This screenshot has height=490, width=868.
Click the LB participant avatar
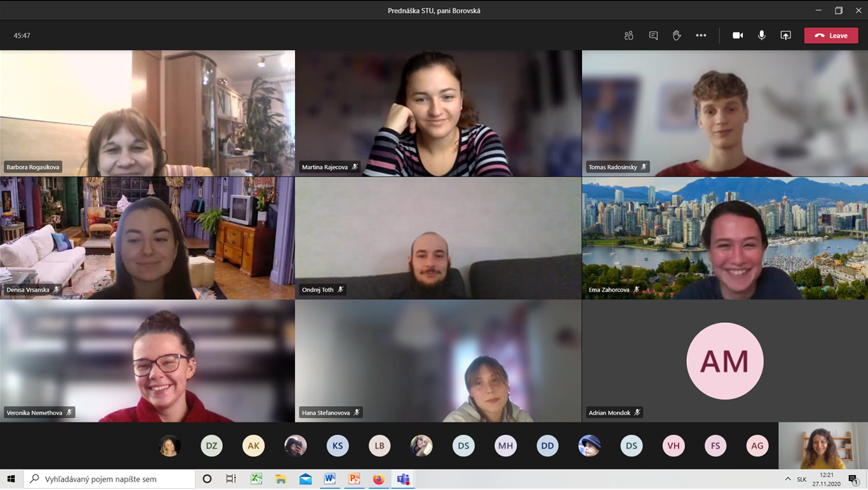point(380,446)
